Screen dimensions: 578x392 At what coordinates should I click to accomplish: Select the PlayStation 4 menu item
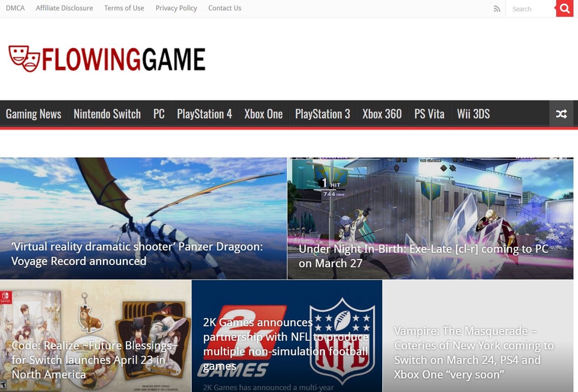coord(205,114)
